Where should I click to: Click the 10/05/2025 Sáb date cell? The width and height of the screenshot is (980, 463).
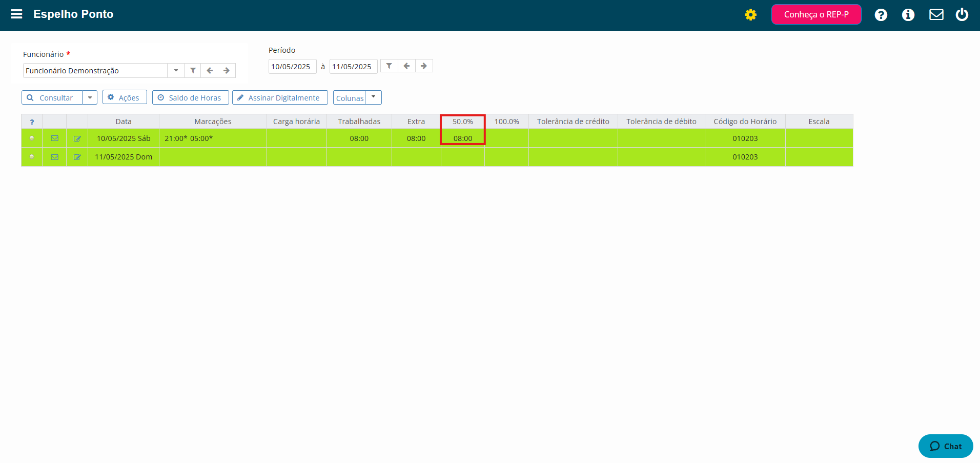124,138
